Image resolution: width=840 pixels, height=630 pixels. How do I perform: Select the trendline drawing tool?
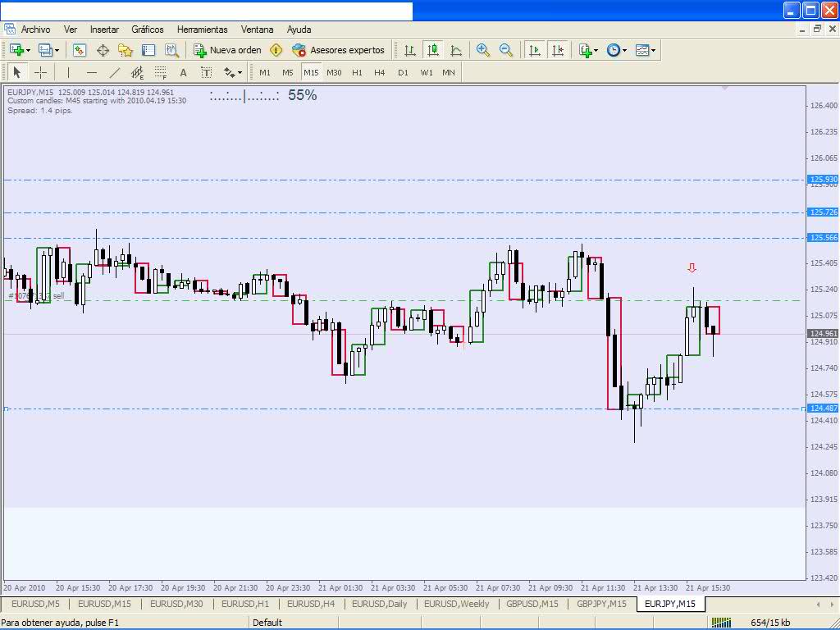click(115, 72)
